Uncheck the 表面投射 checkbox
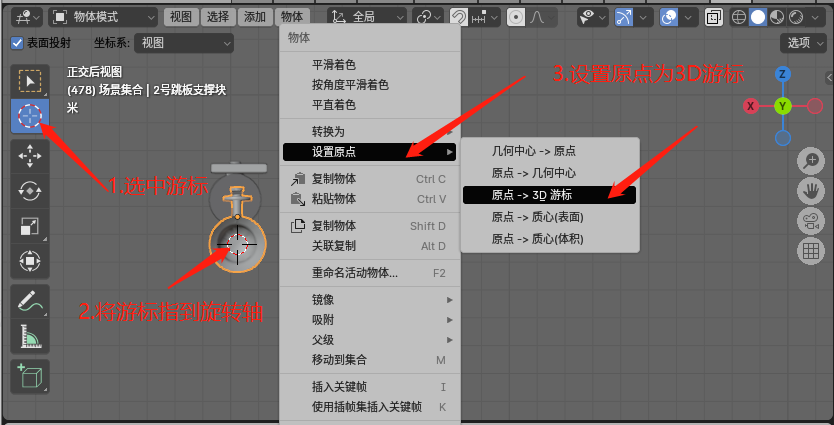The width and height of the screenshot is (834, 425). (17, 43)
